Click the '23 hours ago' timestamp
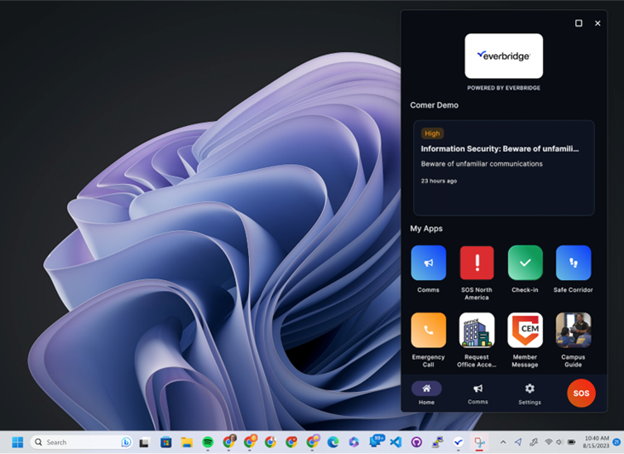The width and height of the screenshot is (624, 454). tap(439, 181)
